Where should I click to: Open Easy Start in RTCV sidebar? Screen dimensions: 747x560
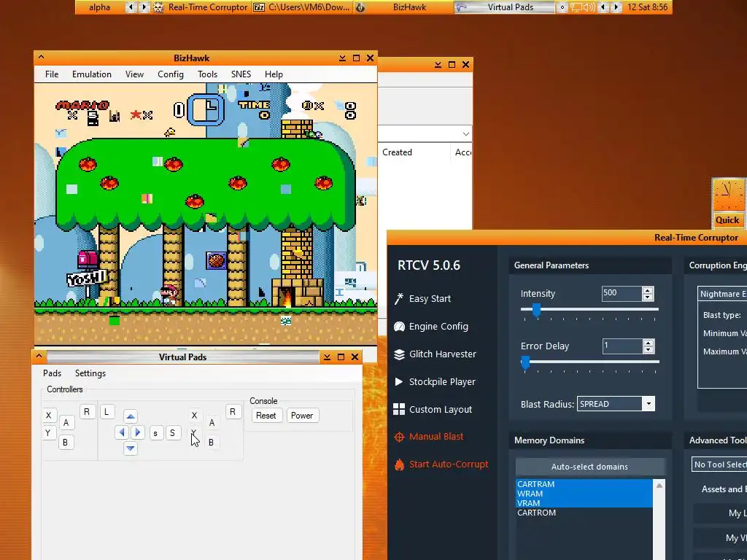423,298
